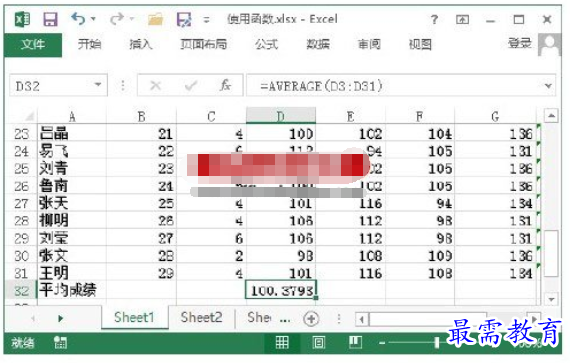
Task: Click cell 平均成绩 in row 32
Action: point(72,290)
